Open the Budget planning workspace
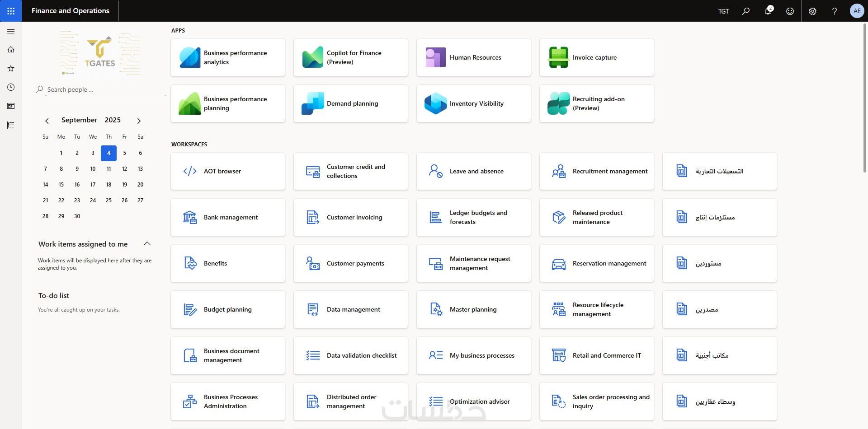The width and height of the screenshot is (868, 429). pyautogui.click(x=228, y=309)
